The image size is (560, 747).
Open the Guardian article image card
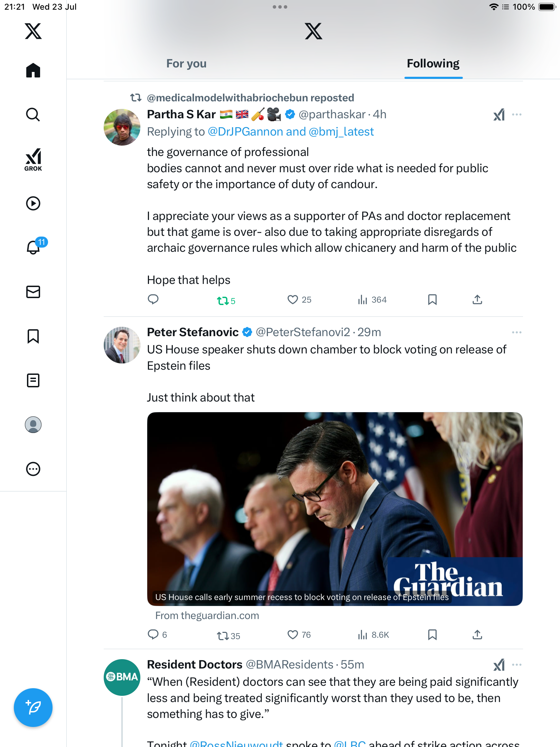[335, 509]
